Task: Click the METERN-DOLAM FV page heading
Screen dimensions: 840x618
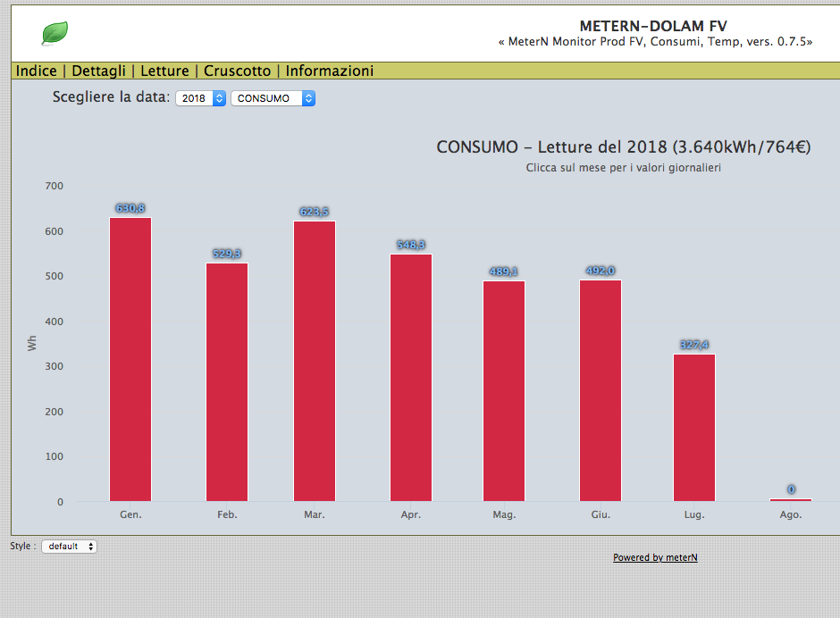Action: tap(653, 26)
